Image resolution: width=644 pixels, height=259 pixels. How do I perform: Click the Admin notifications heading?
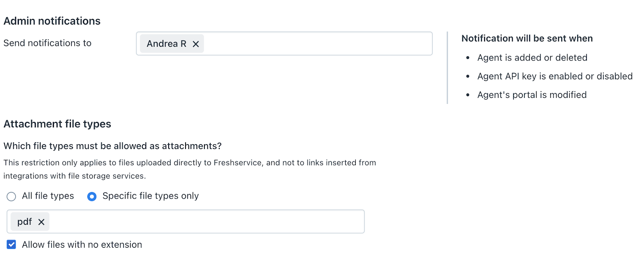point(52,21)
